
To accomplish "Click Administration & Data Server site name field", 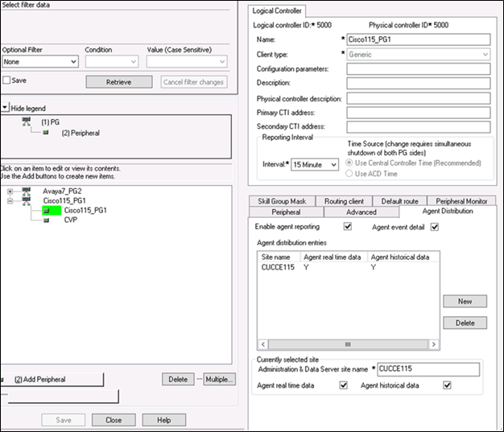I will [428, 369].
